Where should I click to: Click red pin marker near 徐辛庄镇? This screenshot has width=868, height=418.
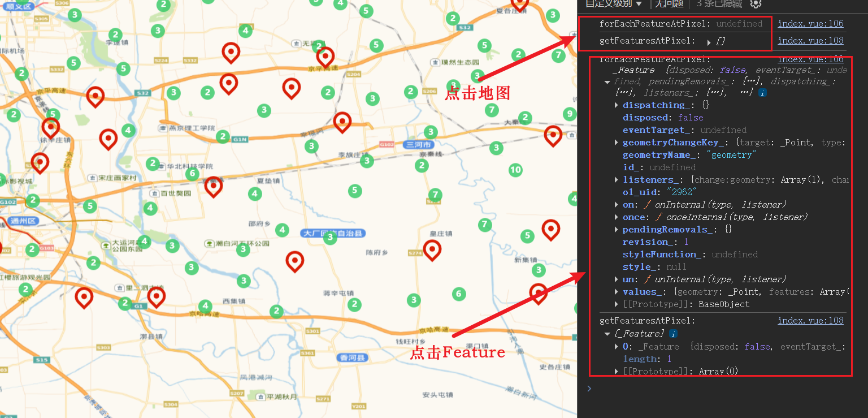pos(50,127)
